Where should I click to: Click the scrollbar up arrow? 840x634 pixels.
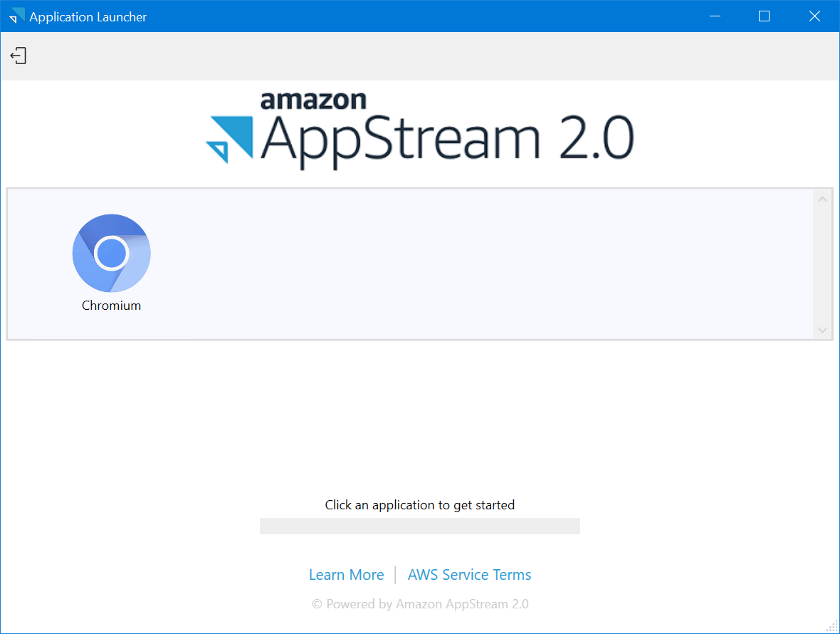pos(822,197)
